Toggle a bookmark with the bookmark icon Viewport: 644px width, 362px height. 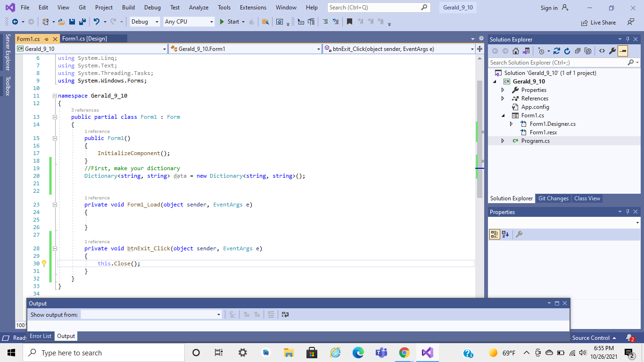point(349,22)
